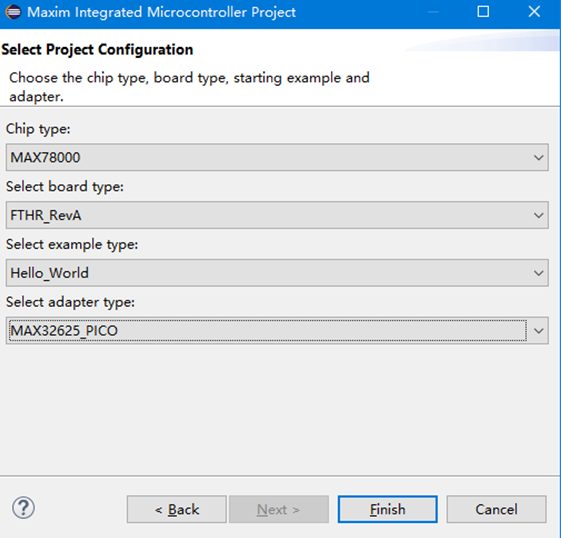Image resolution: width=561 pixels, height=538 pixels.
Task: Open the example type dropdown showing Hello_World
Action: tap(277, 273)
